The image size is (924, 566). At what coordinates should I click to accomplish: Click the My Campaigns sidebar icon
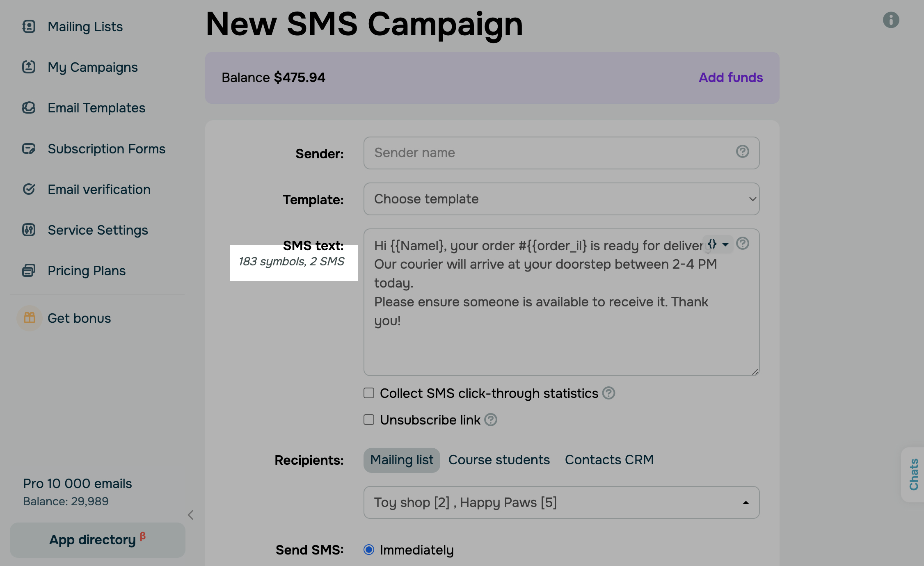point(29,67)
